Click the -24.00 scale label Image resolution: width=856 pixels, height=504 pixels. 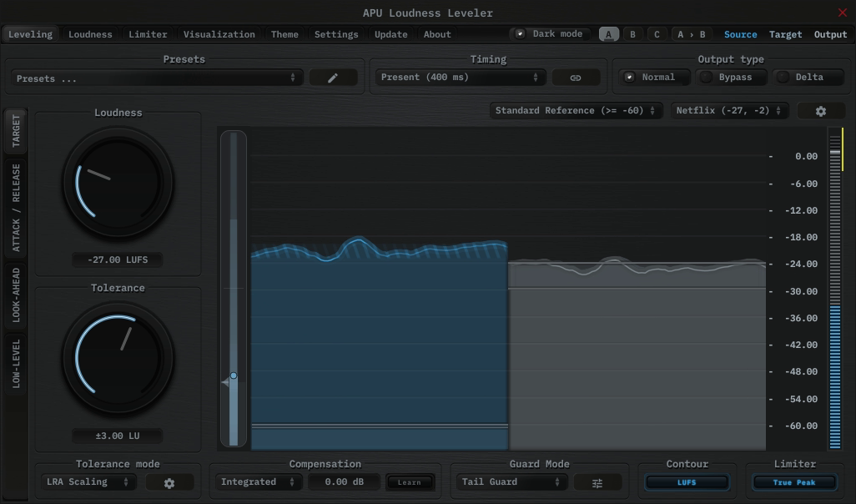(801, 265)
